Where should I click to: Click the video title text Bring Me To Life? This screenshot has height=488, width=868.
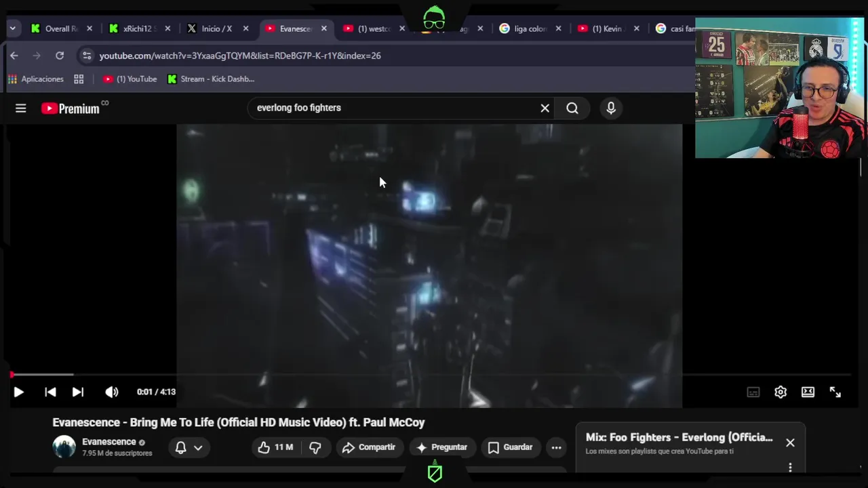coord(239,422)
